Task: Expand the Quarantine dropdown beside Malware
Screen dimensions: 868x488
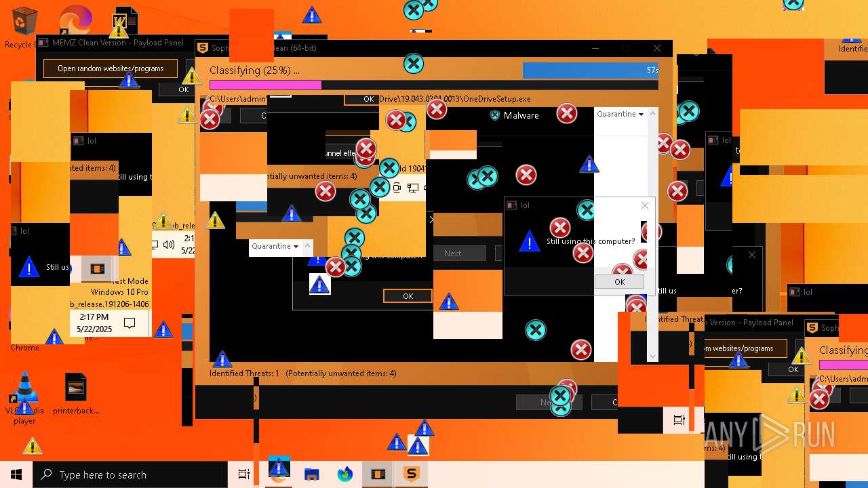Action: coord(620,114)
